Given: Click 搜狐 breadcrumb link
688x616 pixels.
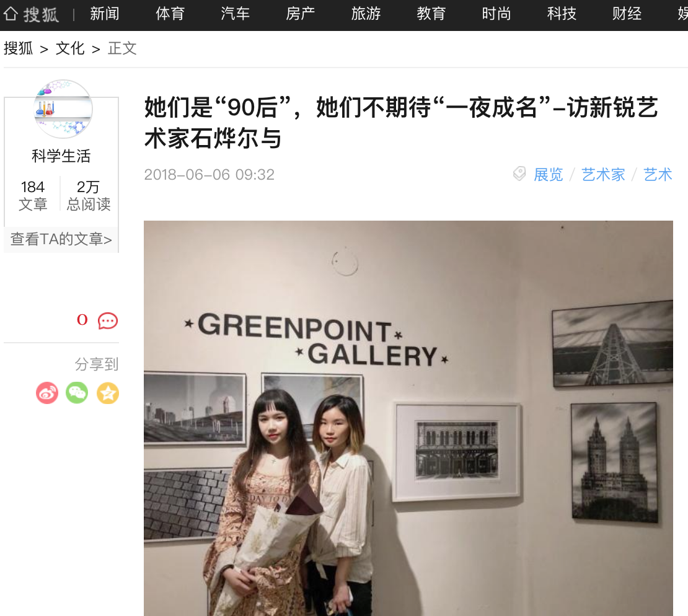Looking at the screenshot, I should [19, 48].
